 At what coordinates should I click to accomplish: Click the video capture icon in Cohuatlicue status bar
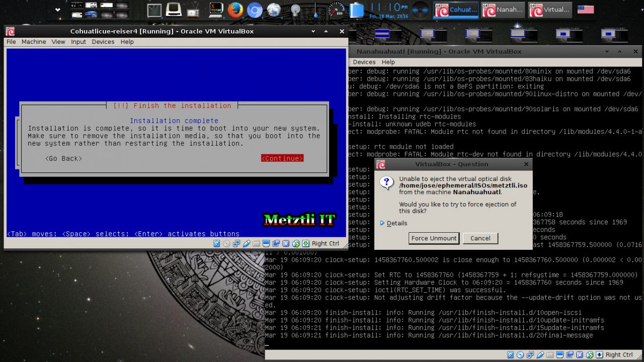(x=276, y=243)
